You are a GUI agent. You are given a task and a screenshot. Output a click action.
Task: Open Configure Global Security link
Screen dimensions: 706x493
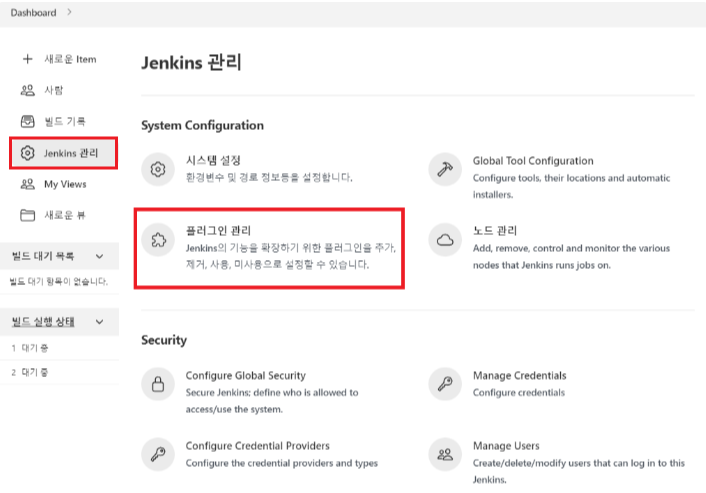pos(245,375)
